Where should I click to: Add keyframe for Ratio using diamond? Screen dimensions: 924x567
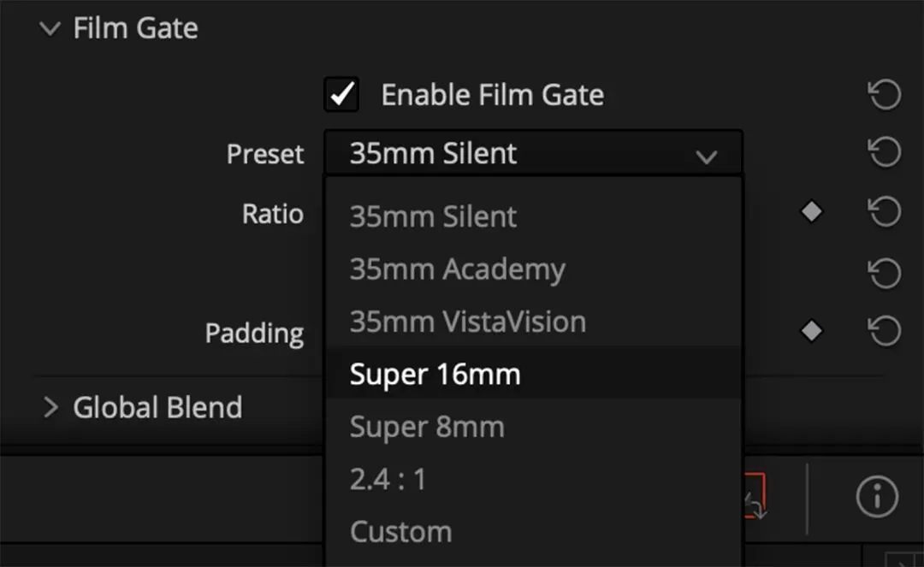811,212
